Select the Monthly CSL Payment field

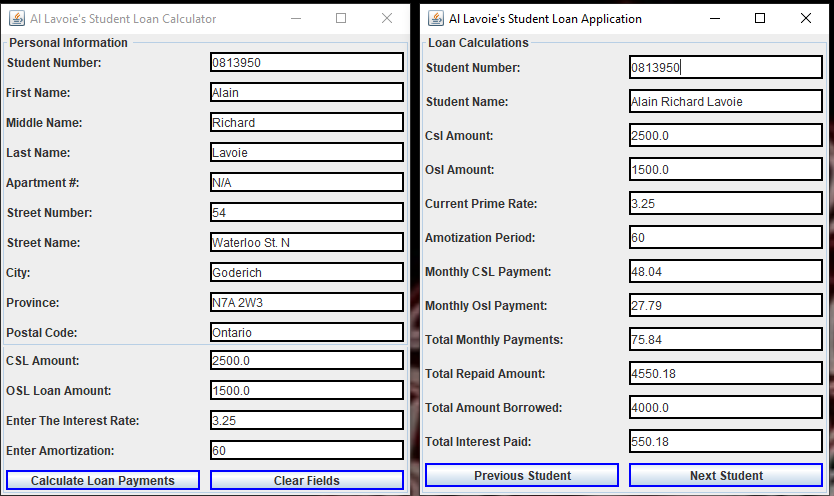(726, 272)
